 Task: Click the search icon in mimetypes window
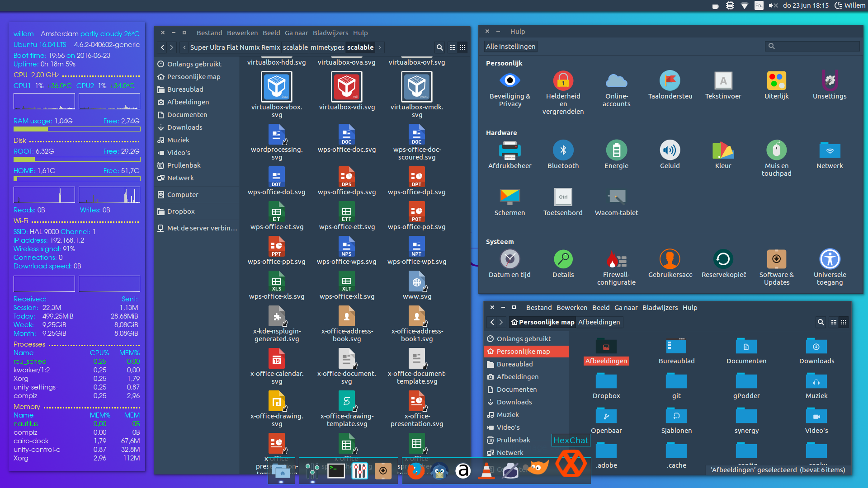point(439,47)
